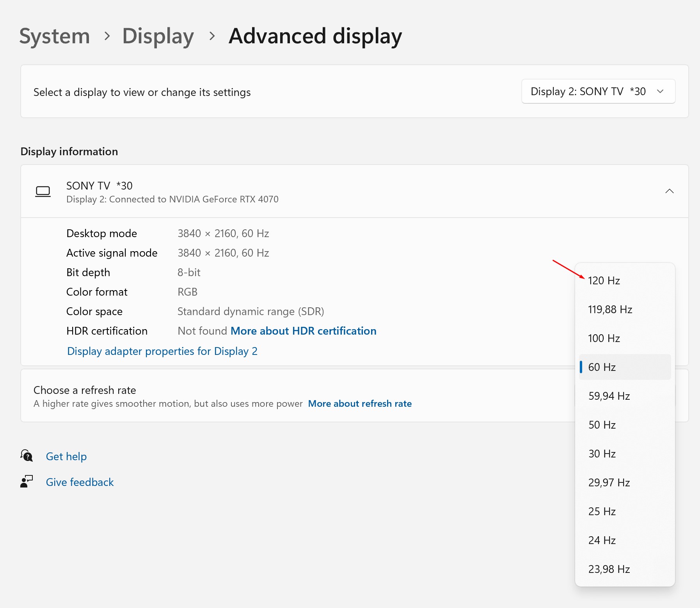
Task: Go back to System in breadcrumb
Action: (55, 36)
